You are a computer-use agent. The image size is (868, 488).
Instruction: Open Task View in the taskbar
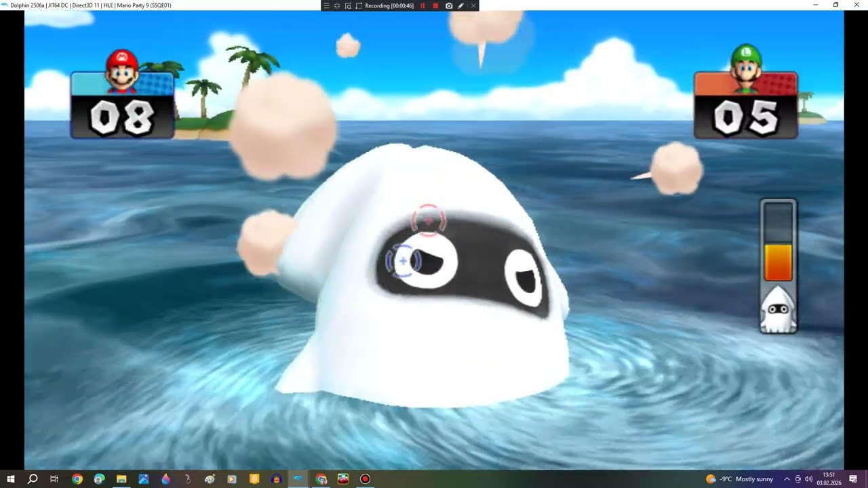click(x=54, y=479)
